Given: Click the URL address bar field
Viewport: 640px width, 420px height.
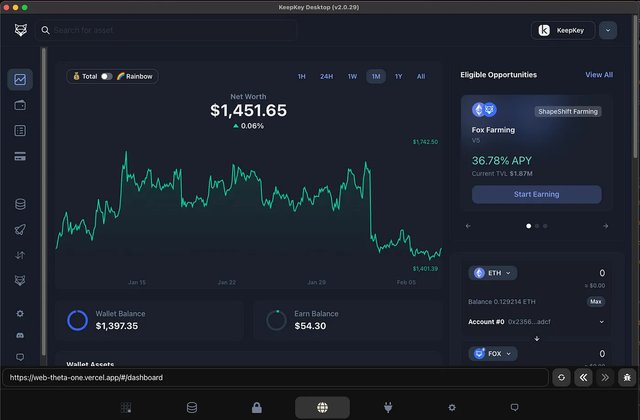Looking at the screenshot, I should click(276, 378).
